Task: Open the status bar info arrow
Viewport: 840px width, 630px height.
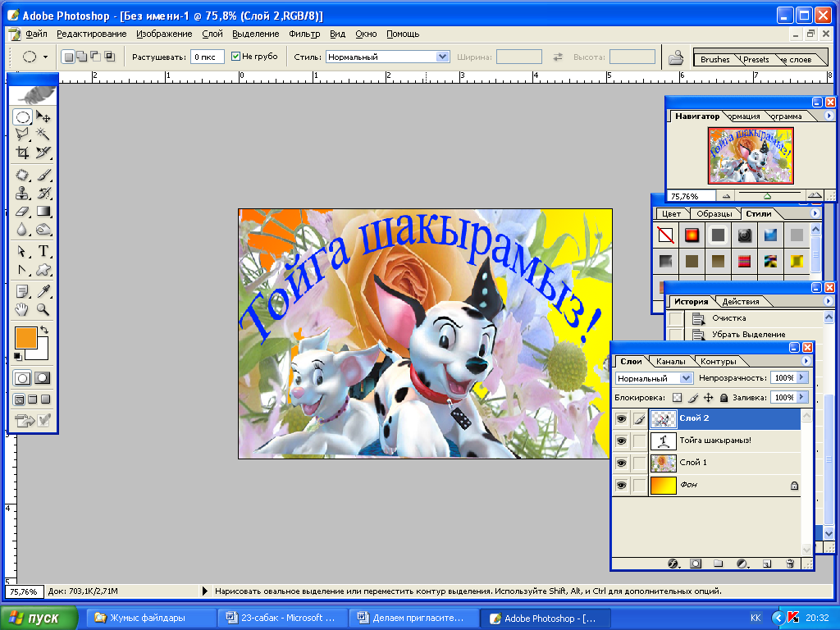Action: point(204,591)
